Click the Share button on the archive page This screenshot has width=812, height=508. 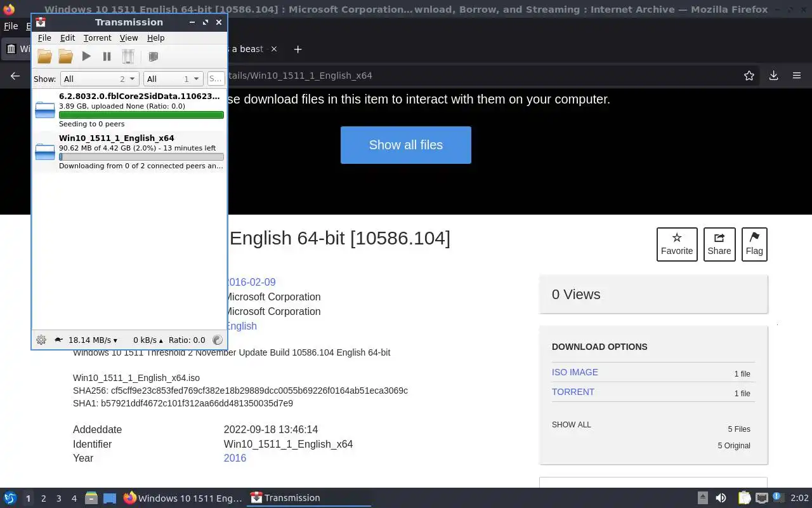tap(719, 244)
